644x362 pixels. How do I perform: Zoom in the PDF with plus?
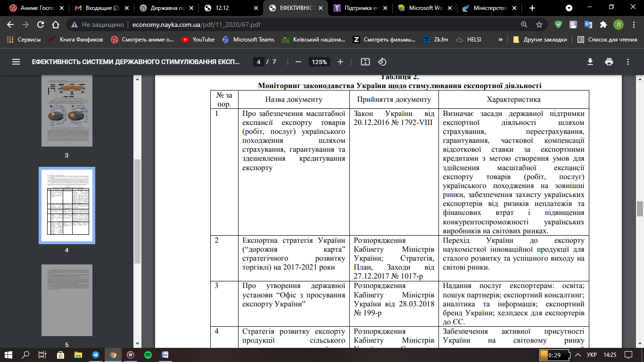point(340,62)
